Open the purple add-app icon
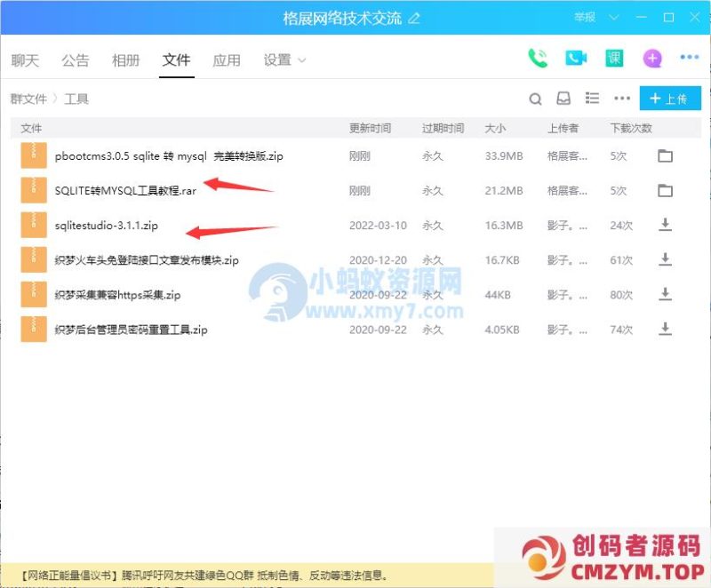Image resolution: width=711 pixels, height=588 pixels. 651,57
